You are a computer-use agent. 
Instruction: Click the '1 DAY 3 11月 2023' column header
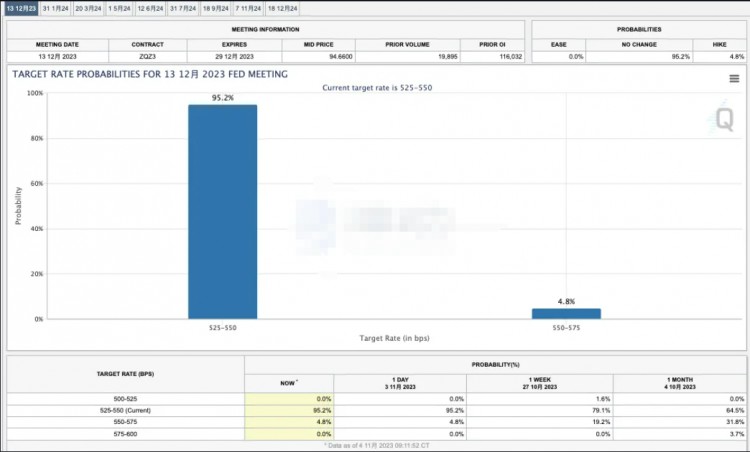400,383
